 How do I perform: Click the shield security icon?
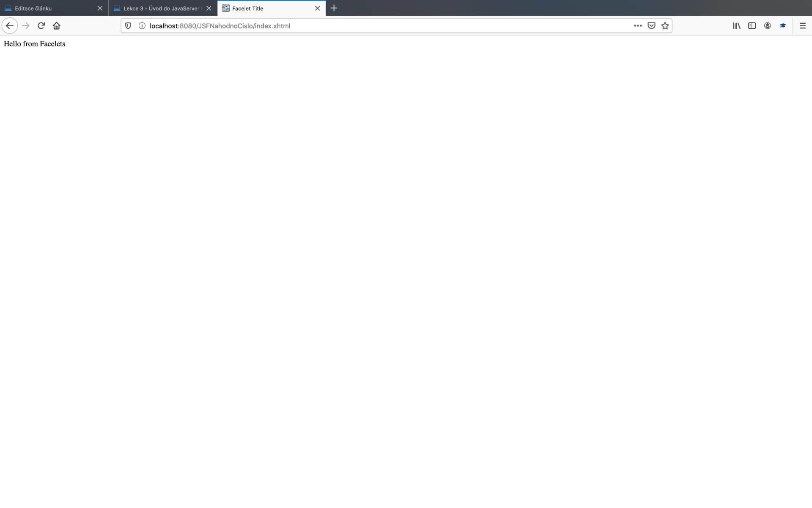pos(128,26)
